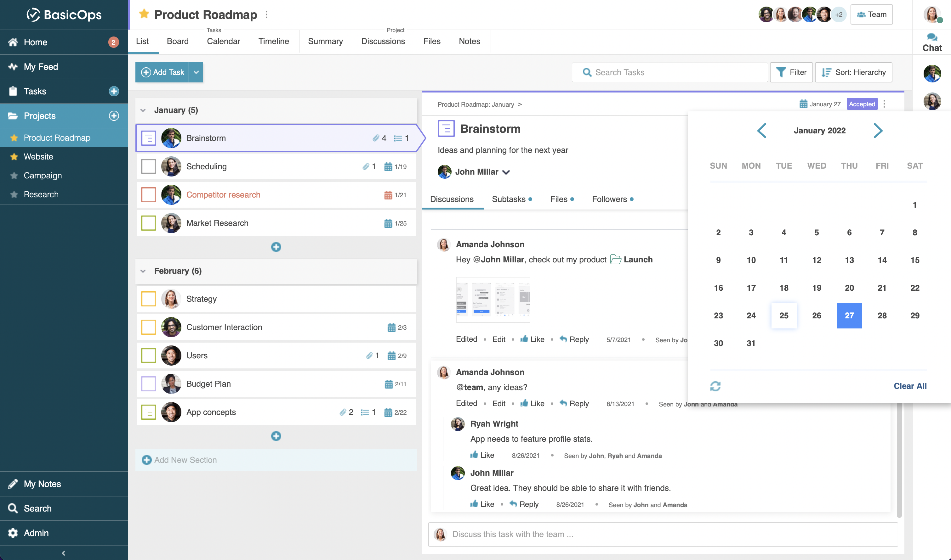Open the Search from sidebar
Viewport: 951px width, 560px height.
click(x=37, y=508)
